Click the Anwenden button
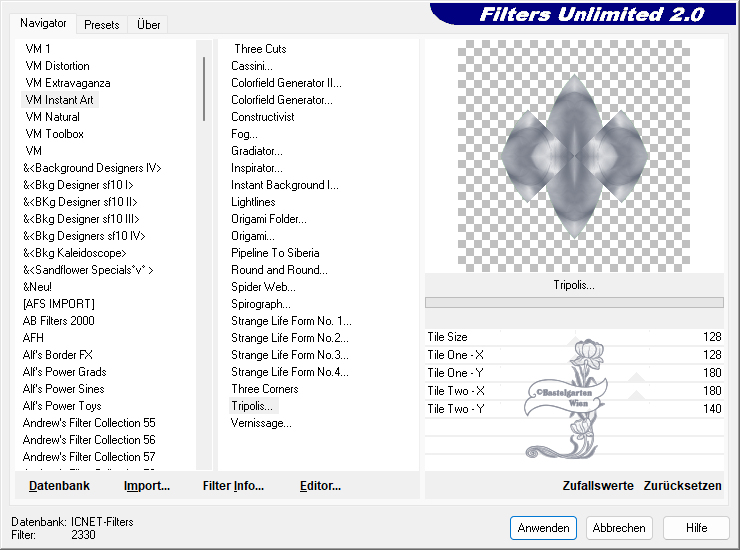Viewport: 740px width, 550px height. (543, 528)
